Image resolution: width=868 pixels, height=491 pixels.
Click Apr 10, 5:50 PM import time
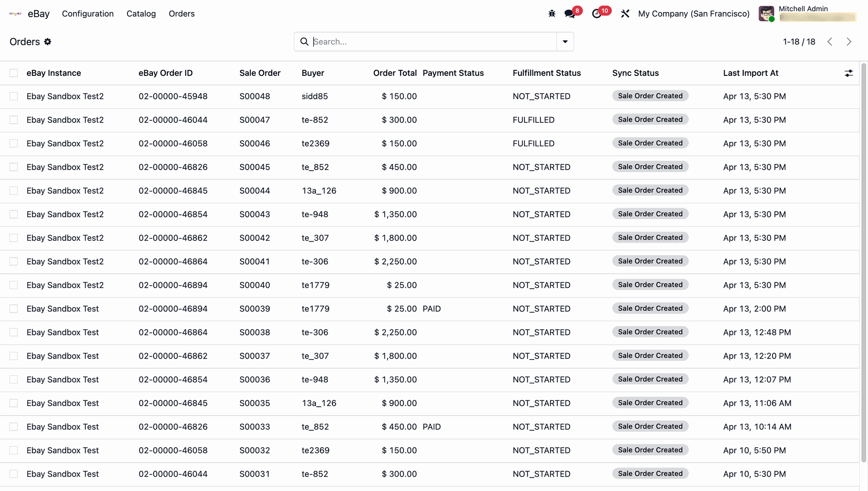click(x=755, y=450)
